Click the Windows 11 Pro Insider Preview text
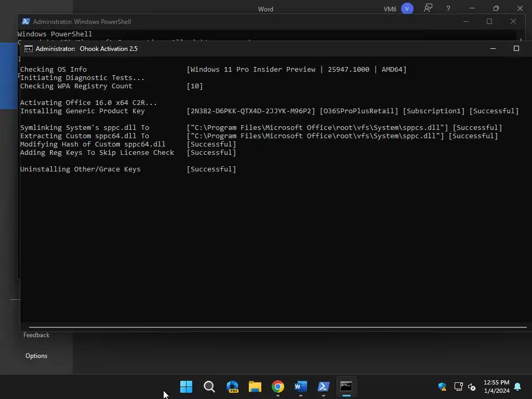The width and height of the screenshot is (532, 399). click(253, 69)
